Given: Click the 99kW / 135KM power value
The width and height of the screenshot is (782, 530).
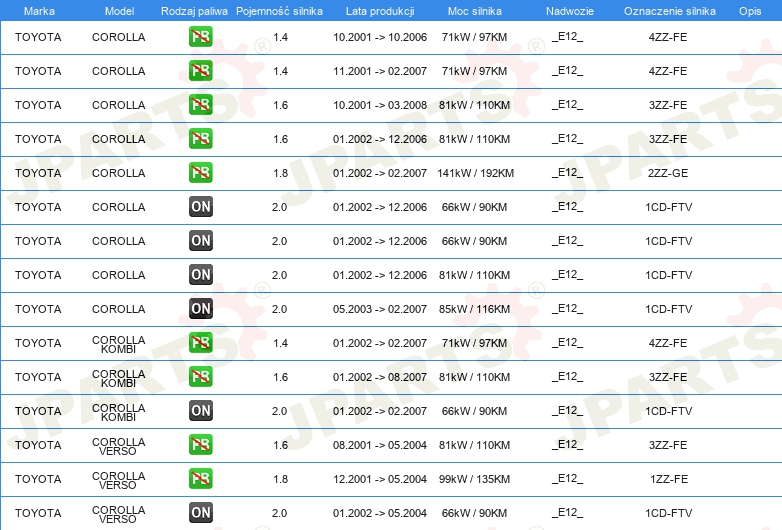Looking at the screenshot, I should tap(474, 479).
